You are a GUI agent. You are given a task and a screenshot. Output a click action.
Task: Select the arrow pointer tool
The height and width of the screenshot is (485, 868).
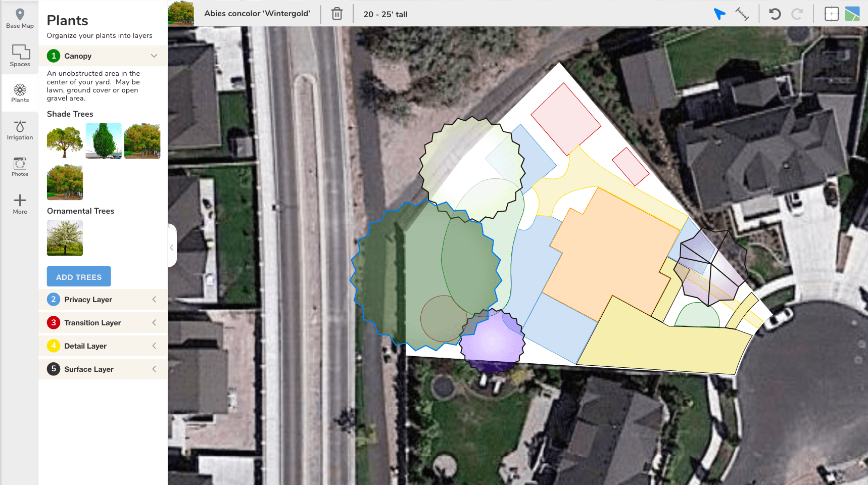(x=719, y=14)
